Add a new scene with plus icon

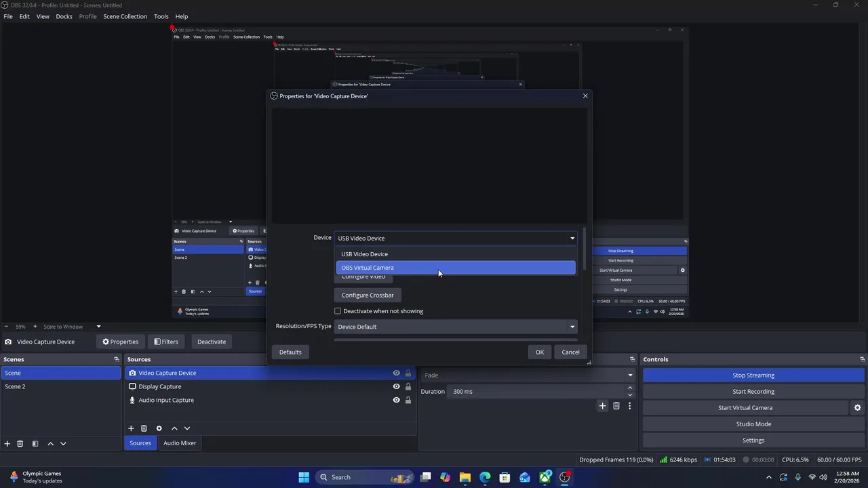click(x=7, y=443)
